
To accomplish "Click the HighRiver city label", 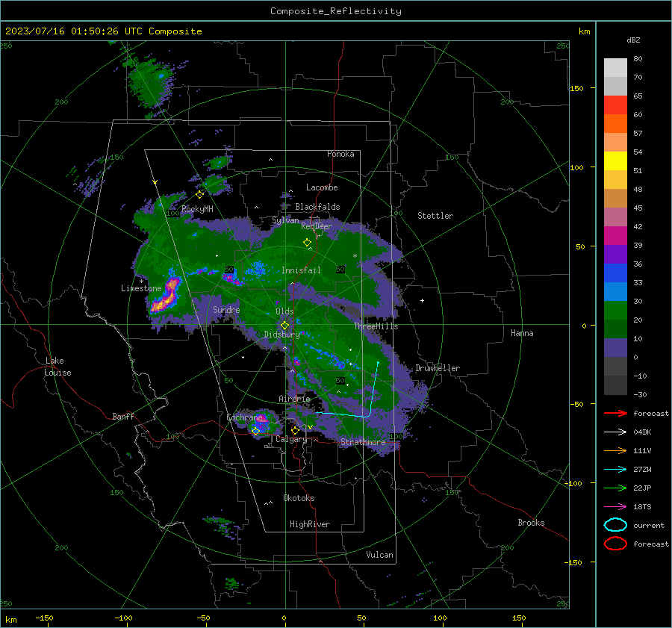I will coord(310,524).
